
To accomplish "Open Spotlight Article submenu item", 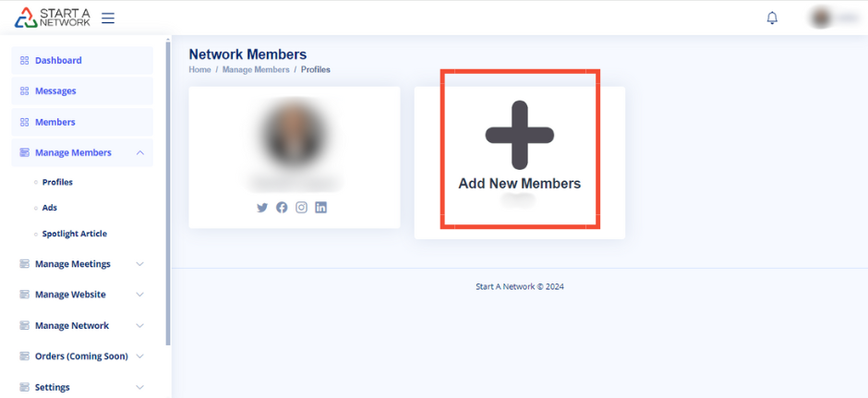I will 74,234.
